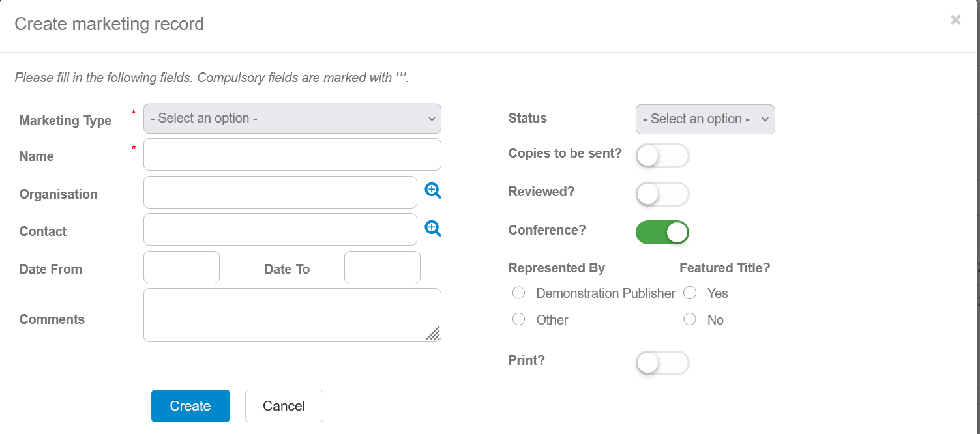This screenshot has width=980, height=434.
Task: Turn on the Reviewed toggle
Action: (x=662, y=194)
